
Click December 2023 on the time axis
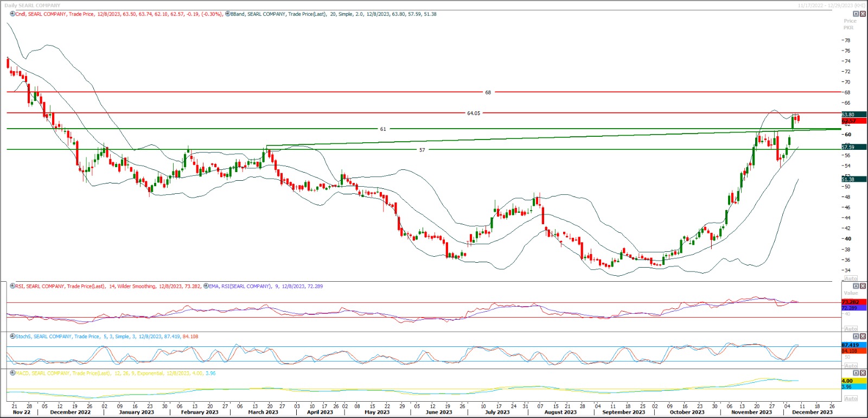[x=812, y=412]
